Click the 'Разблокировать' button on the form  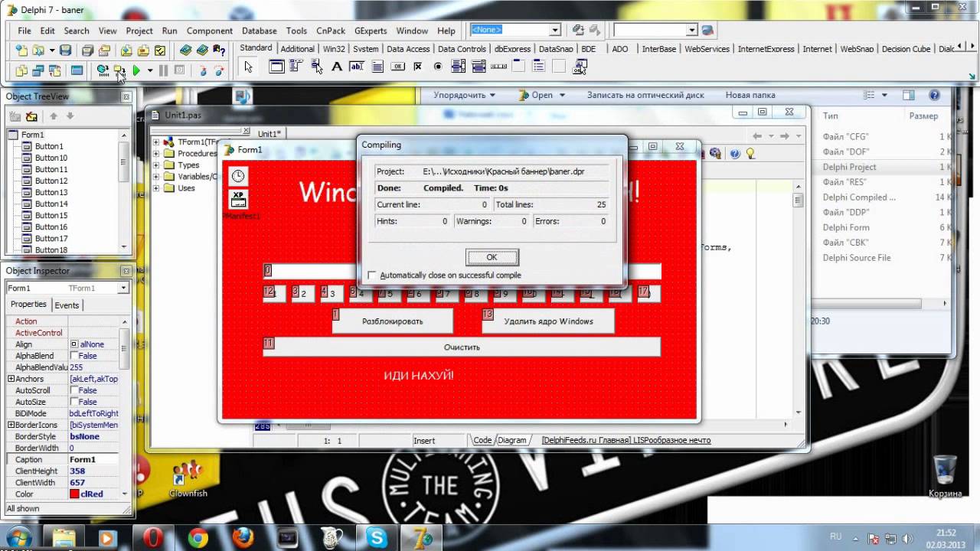tap(392, 321)
